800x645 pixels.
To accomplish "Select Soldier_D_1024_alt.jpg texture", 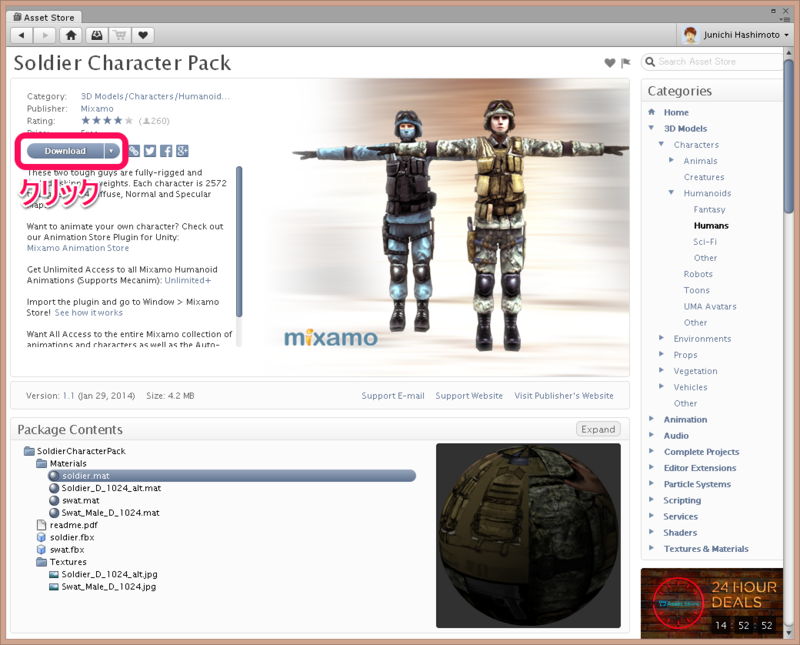I will [103, 574].
